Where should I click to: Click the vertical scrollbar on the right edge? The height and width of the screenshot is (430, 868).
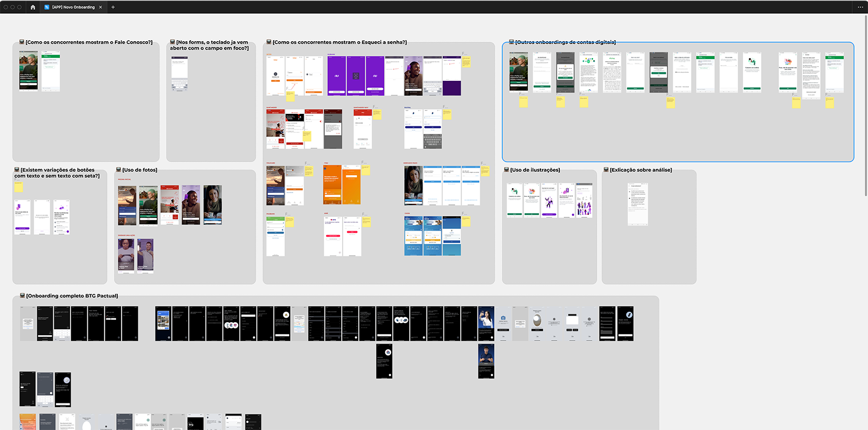click(866, 106)
